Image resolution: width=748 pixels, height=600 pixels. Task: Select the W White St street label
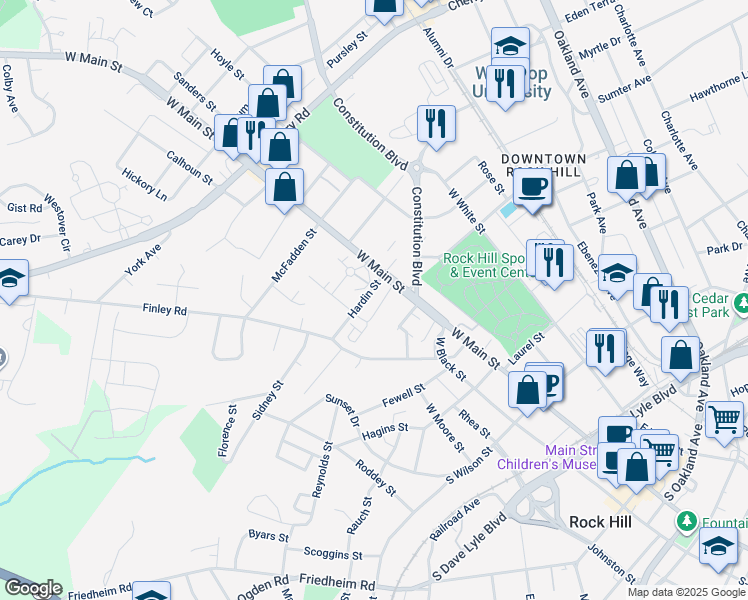(x=467, y=211)
